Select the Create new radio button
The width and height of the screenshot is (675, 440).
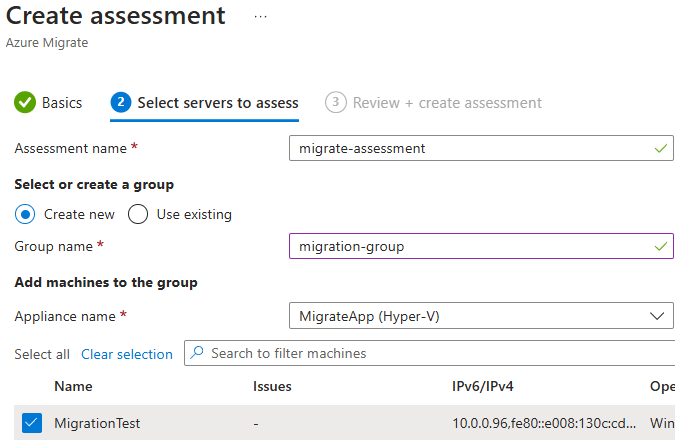25,214
